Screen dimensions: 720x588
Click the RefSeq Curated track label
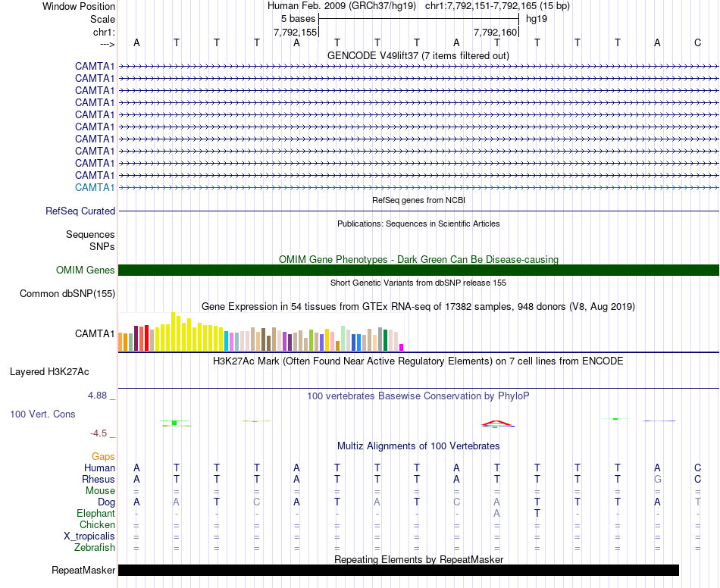(80, 211)
